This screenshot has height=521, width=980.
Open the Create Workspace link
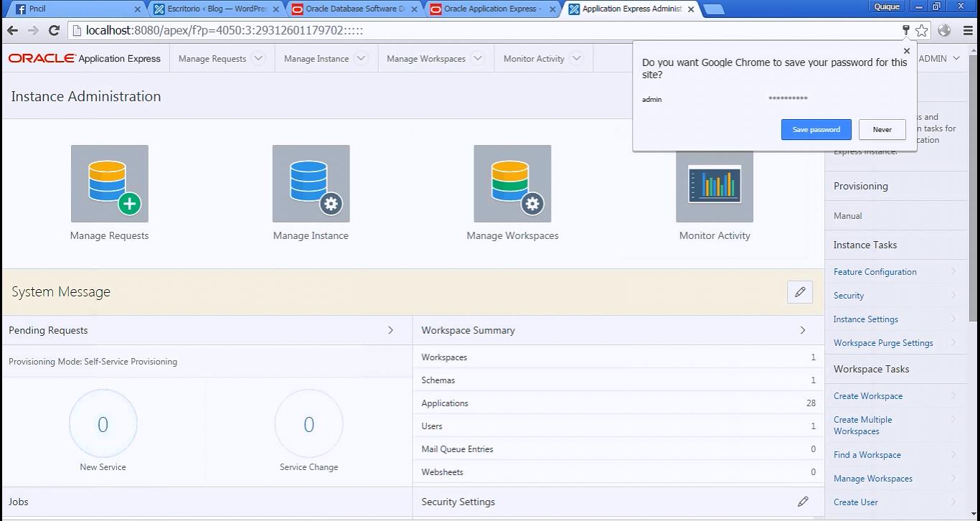pyautogui.click(x=867, y=395)
